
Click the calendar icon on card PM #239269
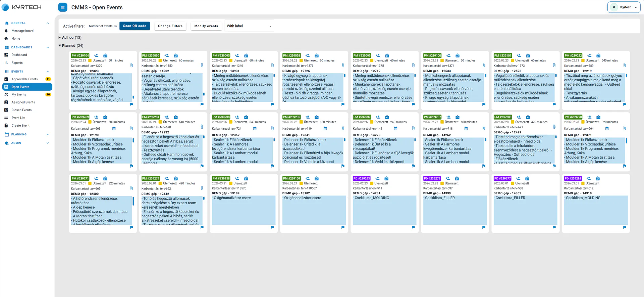114,128
